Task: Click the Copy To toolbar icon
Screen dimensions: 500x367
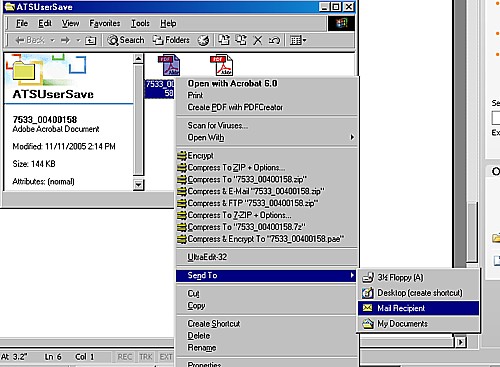Action: tap(241, 40)
